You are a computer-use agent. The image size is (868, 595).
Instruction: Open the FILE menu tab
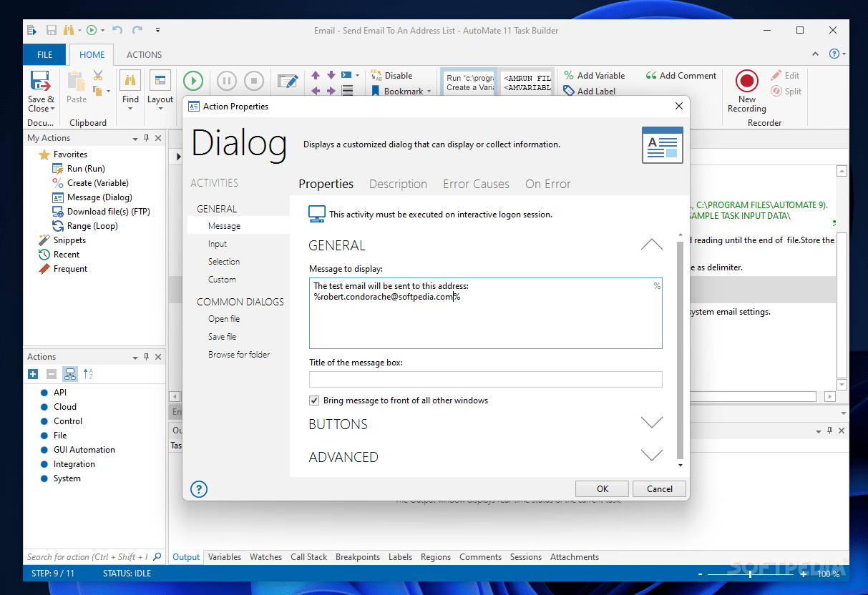click(x=44, y=54)
